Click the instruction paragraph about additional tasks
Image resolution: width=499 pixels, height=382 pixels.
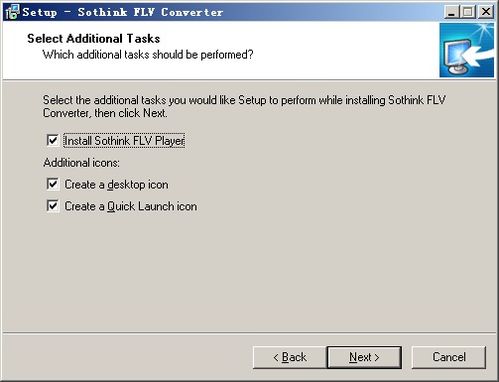(x=244, y=106)
